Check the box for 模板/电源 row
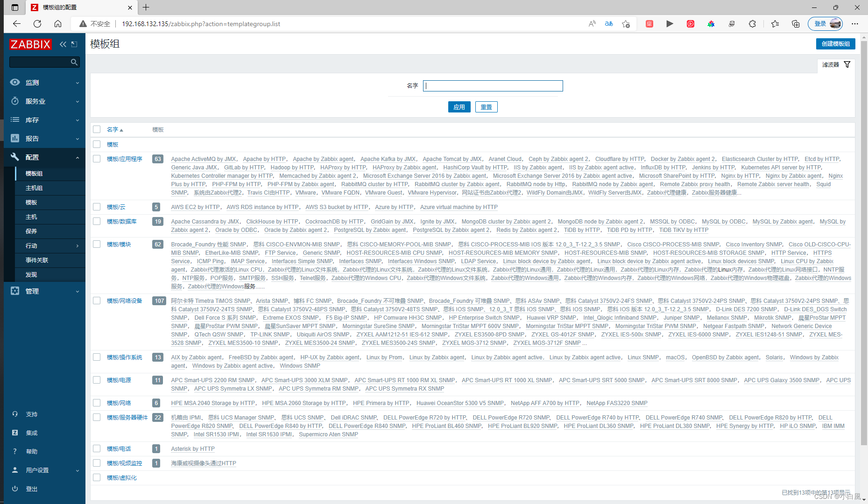 (x=97, y=380)
